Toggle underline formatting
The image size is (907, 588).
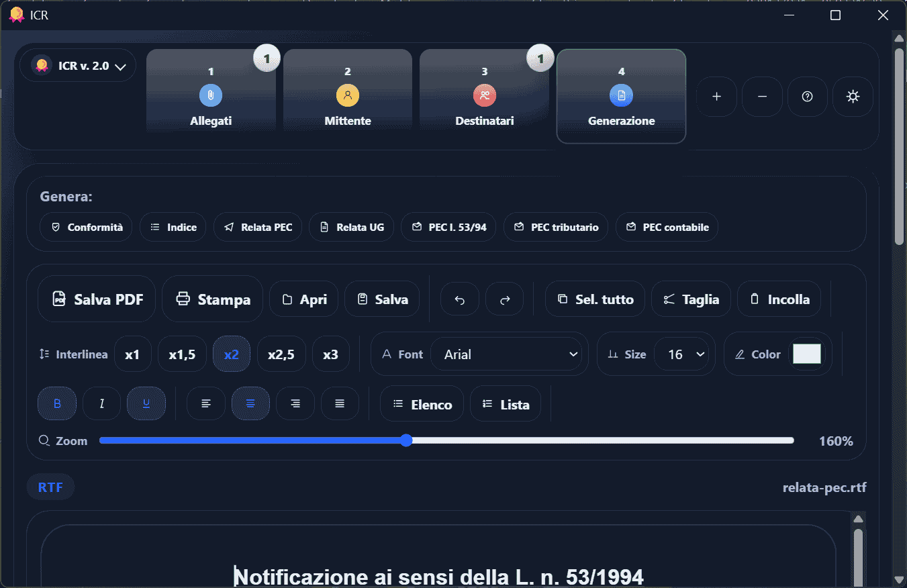(146, 403)
